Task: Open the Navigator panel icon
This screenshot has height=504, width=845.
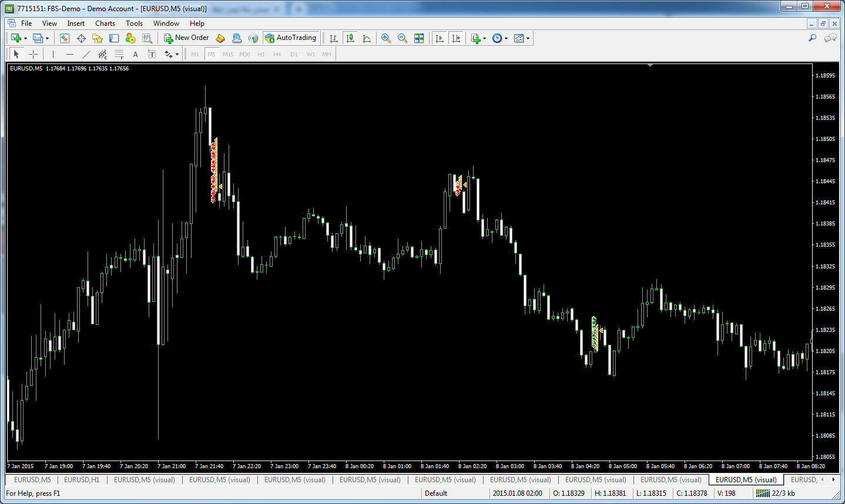Action: pos(98,38)
